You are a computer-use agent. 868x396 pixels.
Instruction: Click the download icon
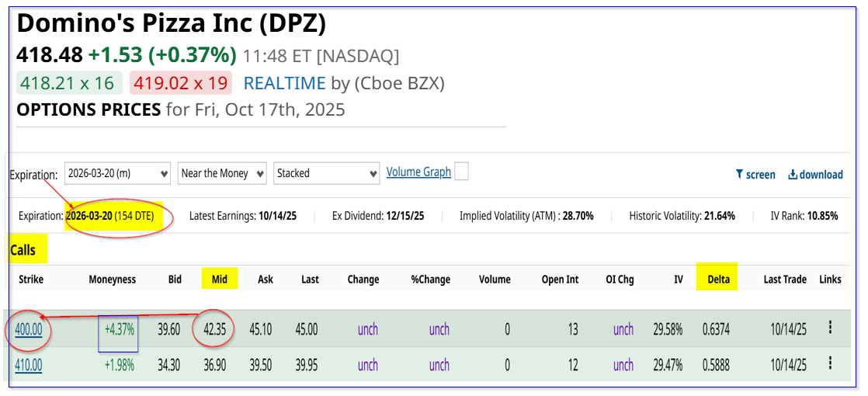click(x=793, y=175)
